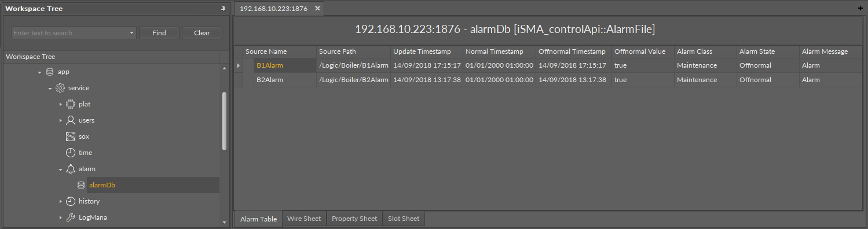Image resolution: width=868 pixels, height=229 pixels.
Task: Click the sox icon in tree
Action: pyautogui.click(x=71, y=136)
